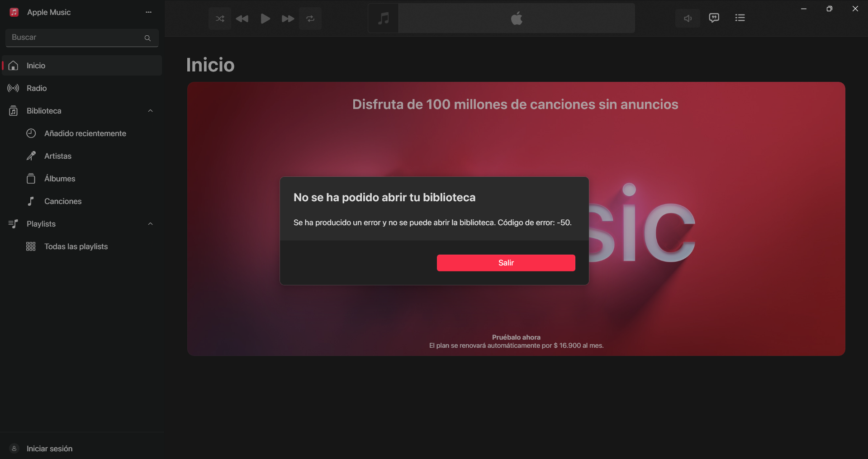Click Iniciar sesión to sign in

pos(49,449)
